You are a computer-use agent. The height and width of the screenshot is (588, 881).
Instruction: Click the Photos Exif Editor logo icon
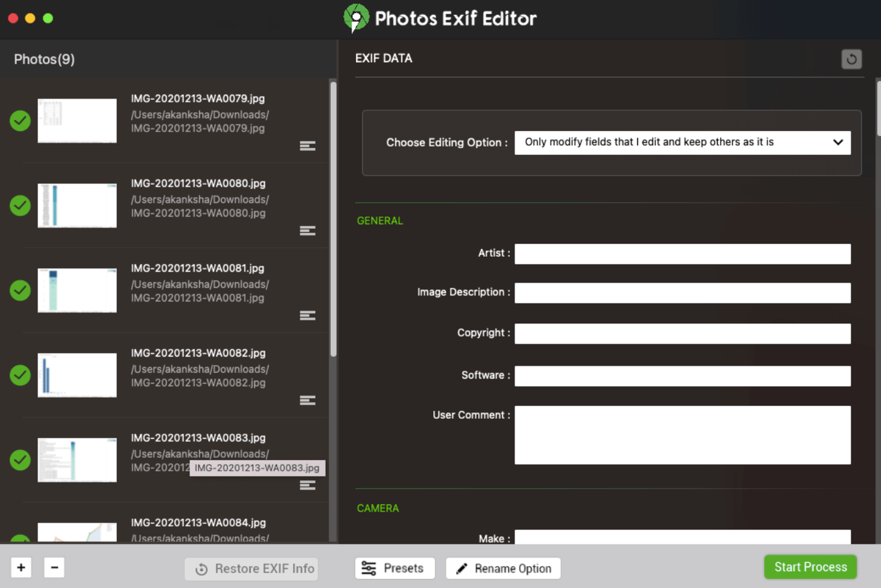point(356,18)
